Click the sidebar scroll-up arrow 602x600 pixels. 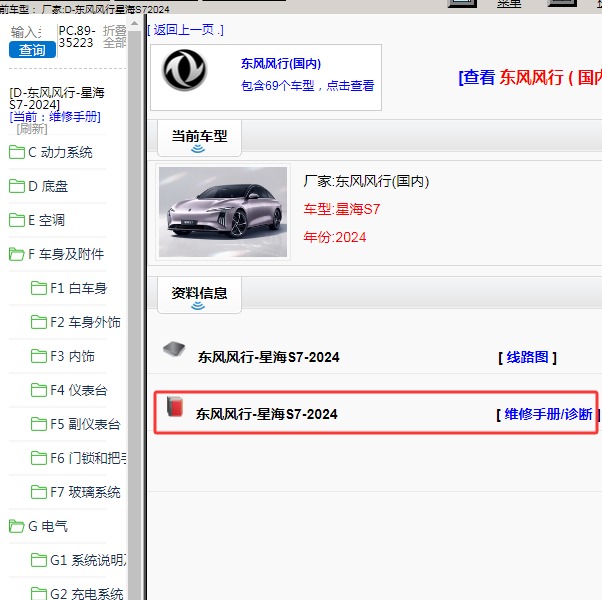click(x=134, y=23)
